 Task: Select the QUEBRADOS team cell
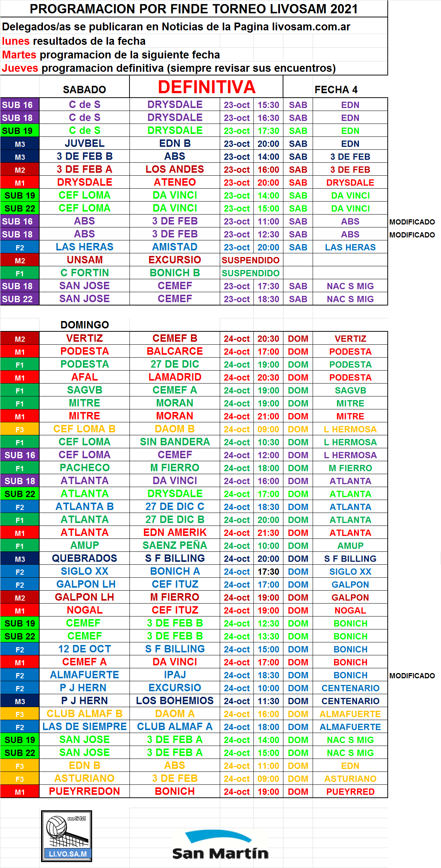pyautogui.click(x=84, y=558)
